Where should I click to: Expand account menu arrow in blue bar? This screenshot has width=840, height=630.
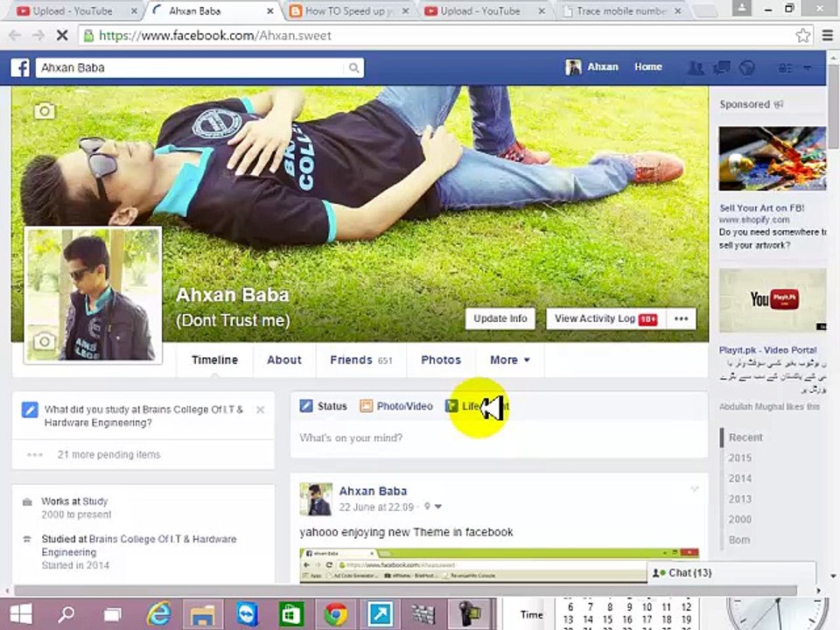[x=808, y=68]
